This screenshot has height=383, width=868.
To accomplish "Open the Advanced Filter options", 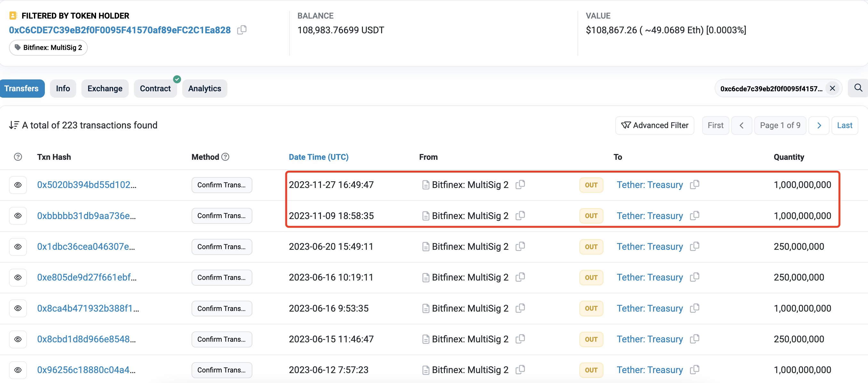I will coord(654,125).
